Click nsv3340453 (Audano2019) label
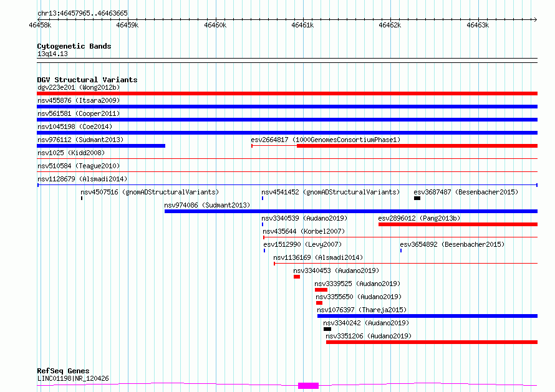The width and height of the screenshot is (555, 392). (336, 270)
